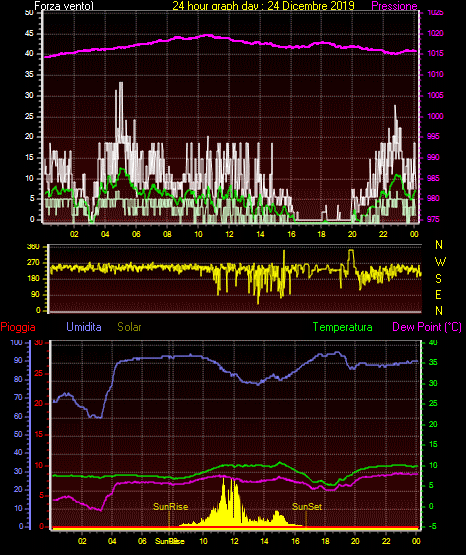Select the Umidita legend label
This screenshot has width=466, height=555.
pyautogui.click(x=84, y=327)
